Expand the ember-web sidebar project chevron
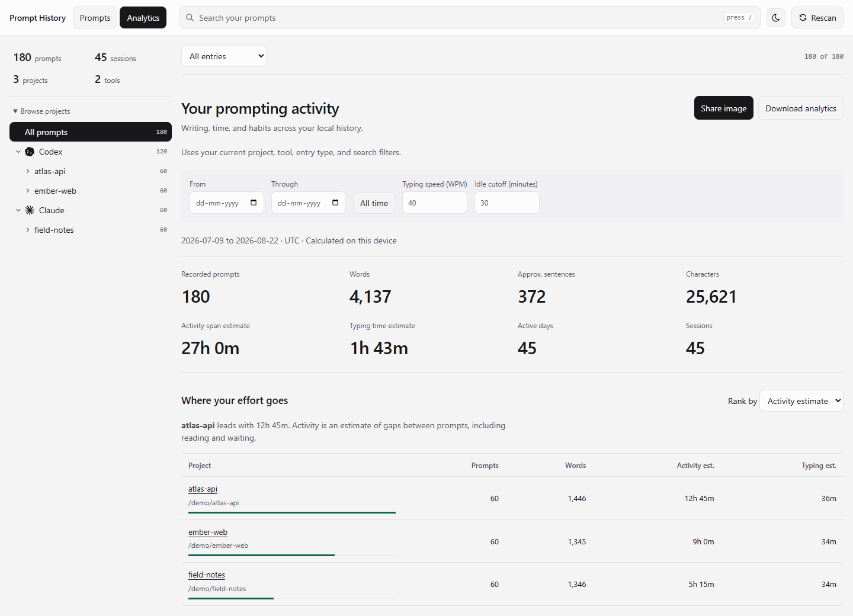This screenshot has height=616, width=853. tap(27, 191)
